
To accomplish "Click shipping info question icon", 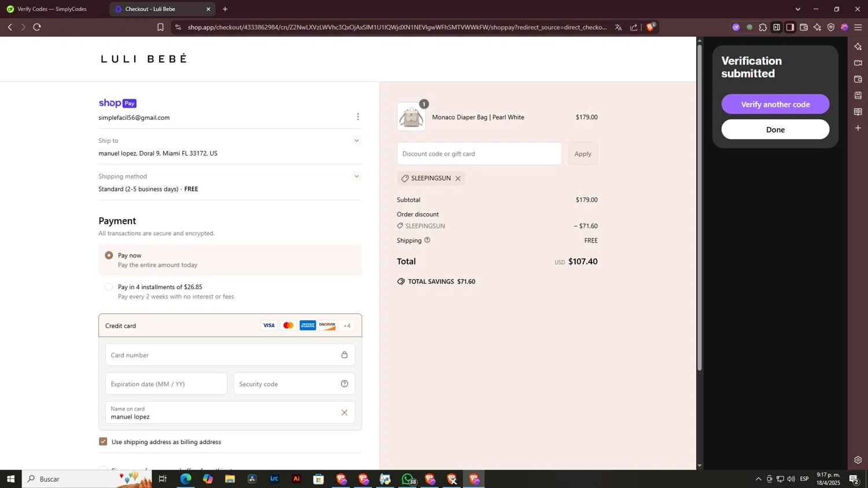I will 427,240.
